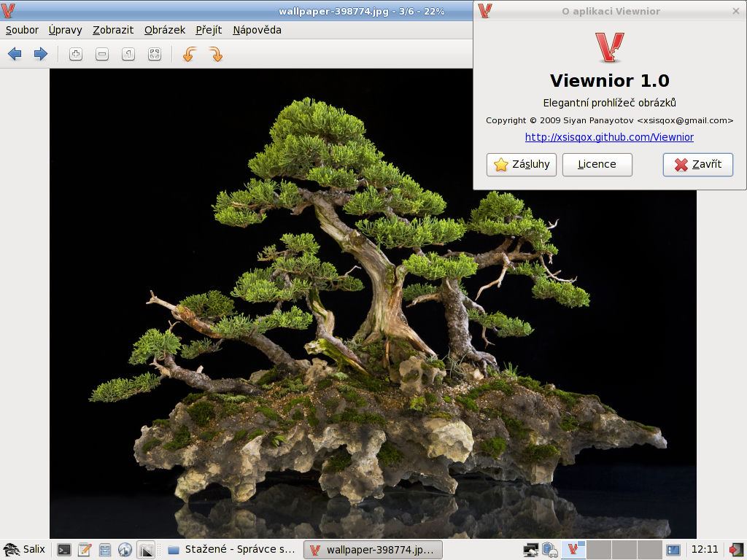Screen dimensions: 747x560
Task: Rotate image left with orange arrow
Action: point(190,54)
